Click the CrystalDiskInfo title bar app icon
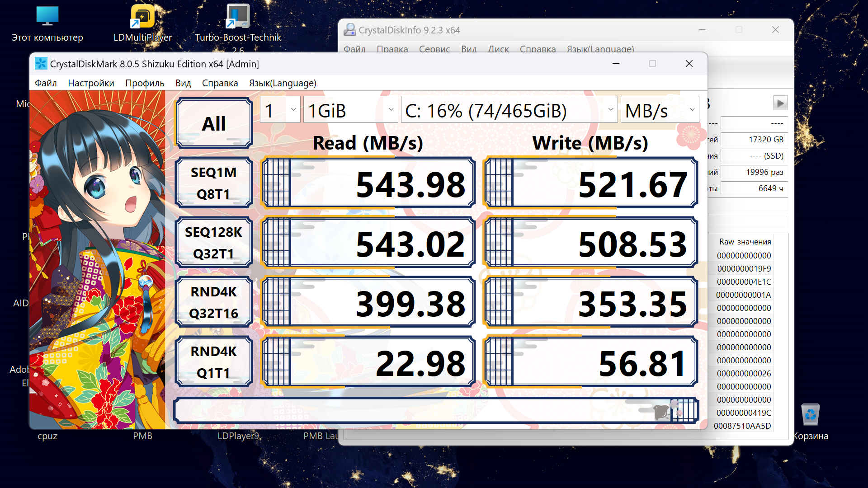The height and width of the screenshot is (488, 868). click(349, 30)
